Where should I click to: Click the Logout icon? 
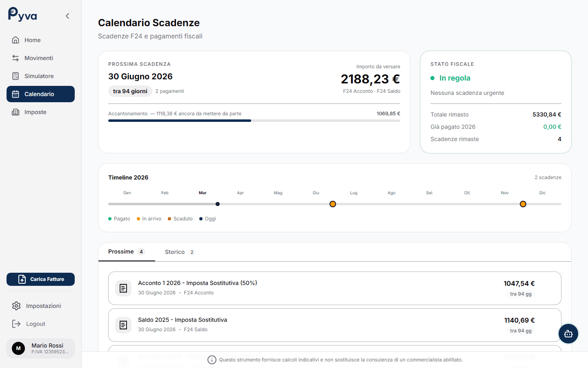click(16, 323)
